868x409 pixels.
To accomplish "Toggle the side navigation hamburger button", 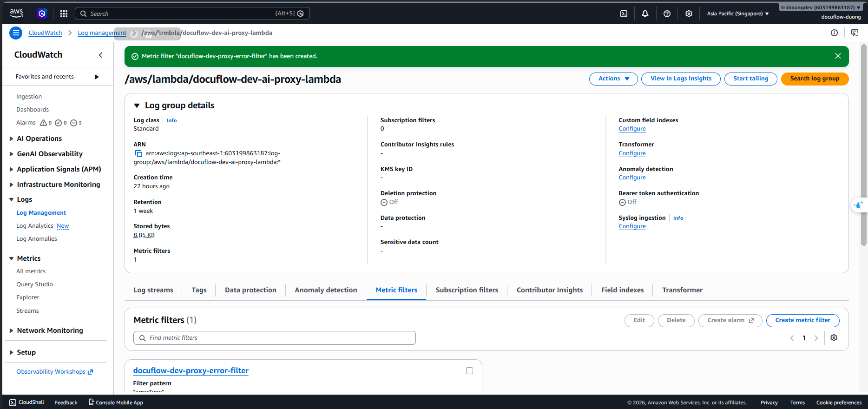I will [16, 33].
